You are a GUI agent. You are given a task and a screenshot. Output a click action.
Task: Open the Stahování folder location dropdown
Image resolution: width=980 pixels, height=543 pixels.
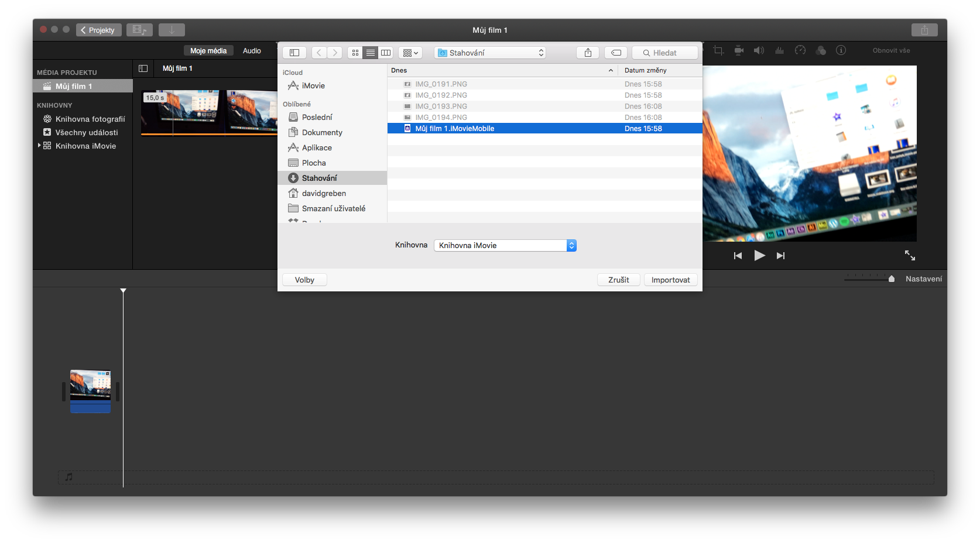(x=490, y=53)
